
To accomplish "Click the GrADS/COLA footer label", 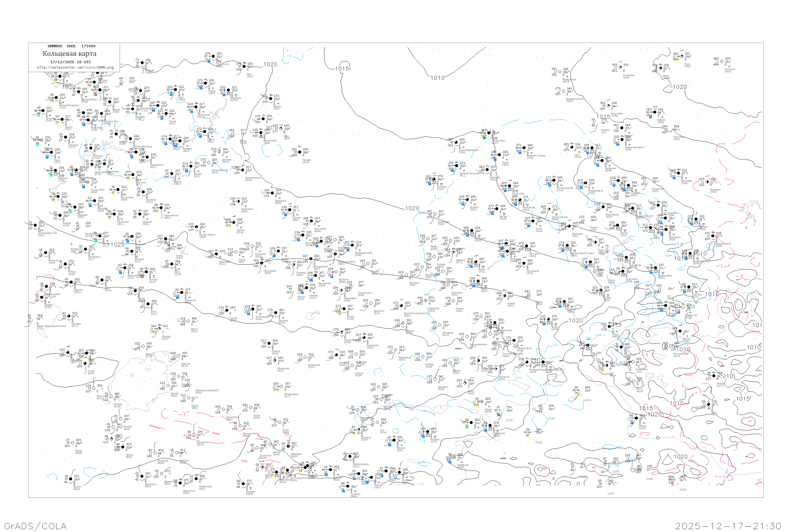I will tap(35, 526).
